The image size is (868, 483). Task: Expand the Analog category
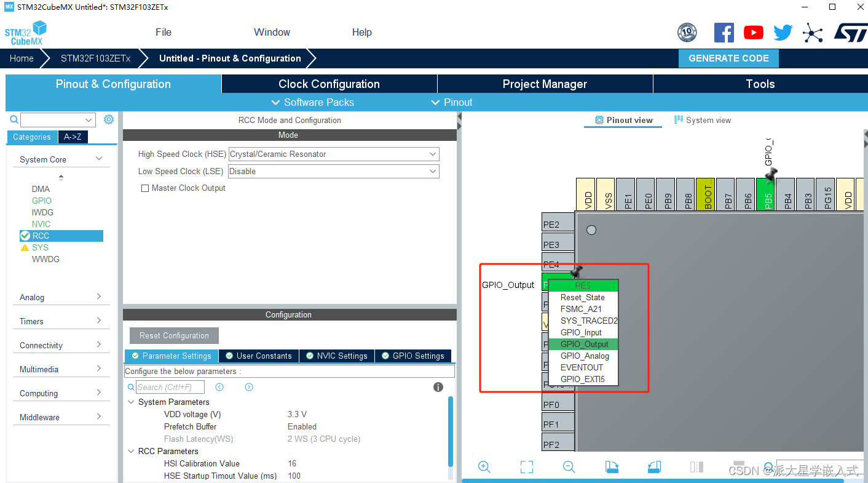[x=99, y=297]
